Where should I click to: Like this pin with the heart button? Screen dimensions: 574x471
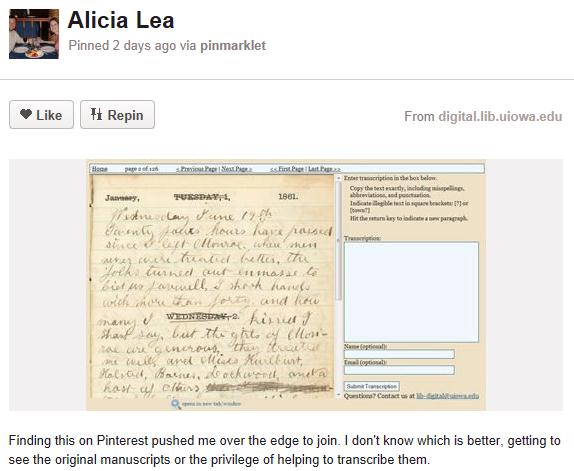[x=41, y=115]
